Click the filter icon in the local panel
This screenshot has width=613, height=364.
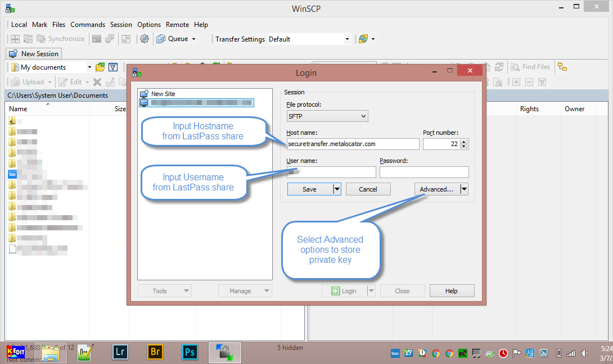113,67
